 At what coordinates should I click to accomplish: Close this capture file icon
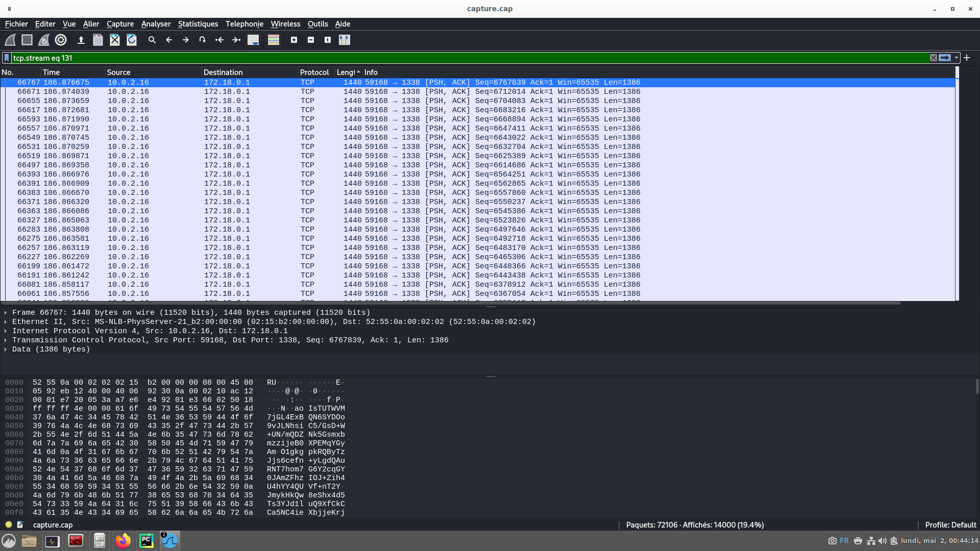pos(115,40)
